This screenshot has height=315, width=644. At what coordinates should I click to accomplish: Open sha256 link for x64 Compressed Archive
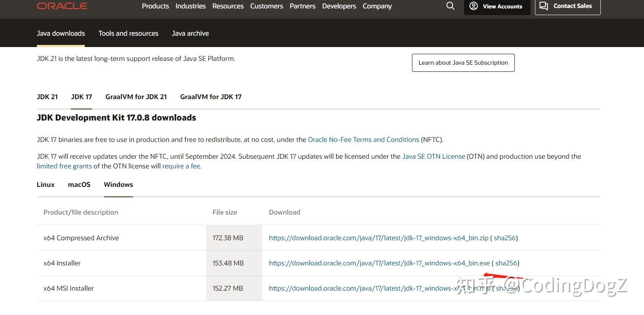[x=505, y=238]
